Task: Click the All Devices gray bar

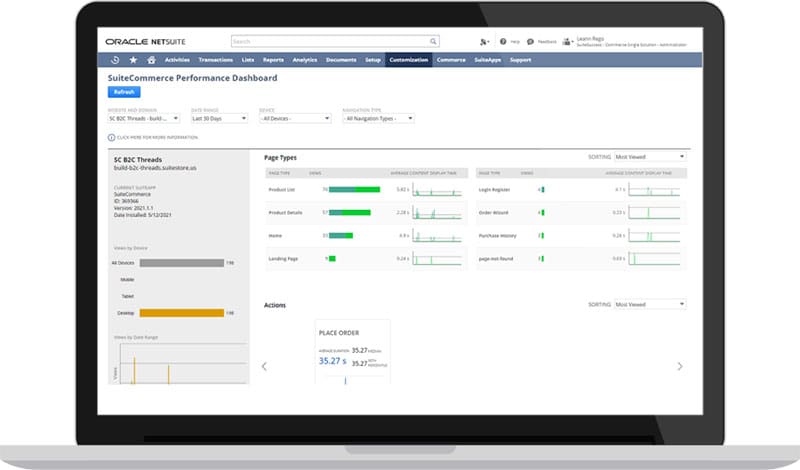Action: click(x=182, y=263)
